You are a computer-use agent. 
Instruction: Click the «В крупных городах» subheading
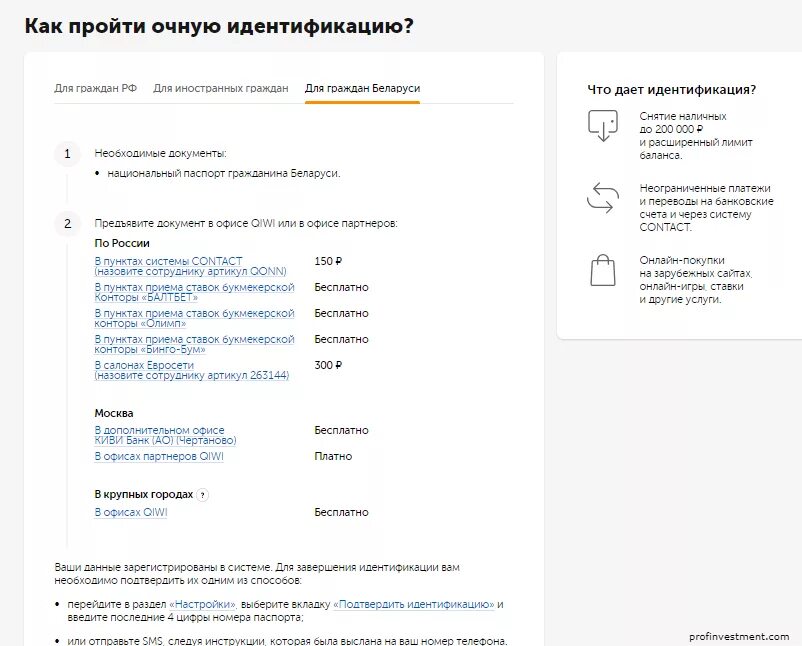pos(144,495)
